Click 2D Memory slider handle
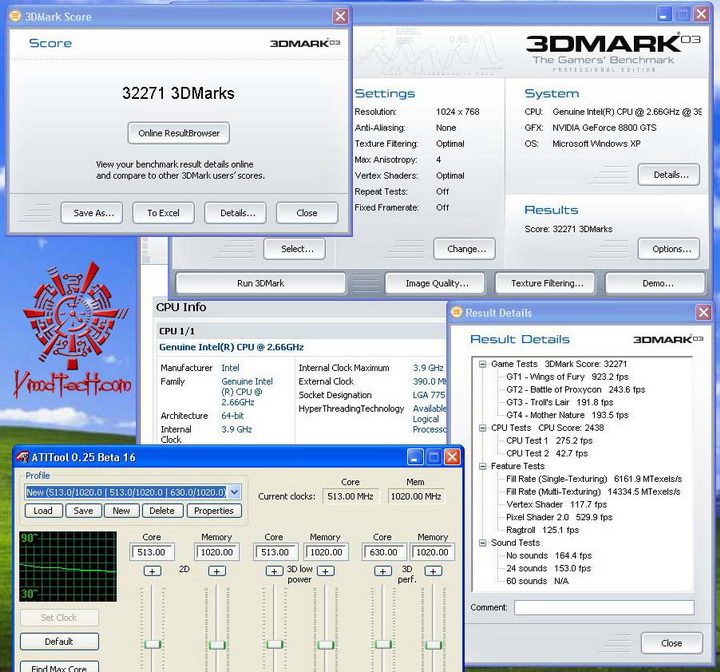 [x=217, y=645]
